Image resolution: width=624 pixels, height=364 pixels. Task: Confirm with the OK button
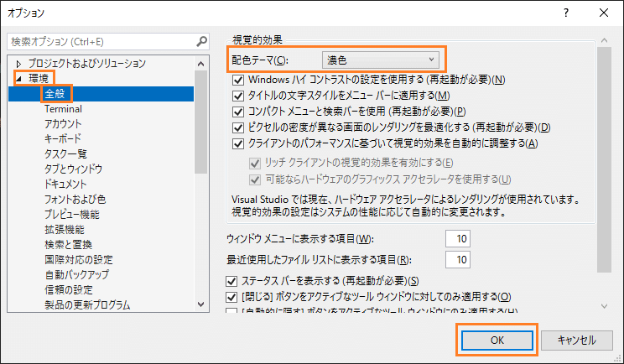click(497, 341)
